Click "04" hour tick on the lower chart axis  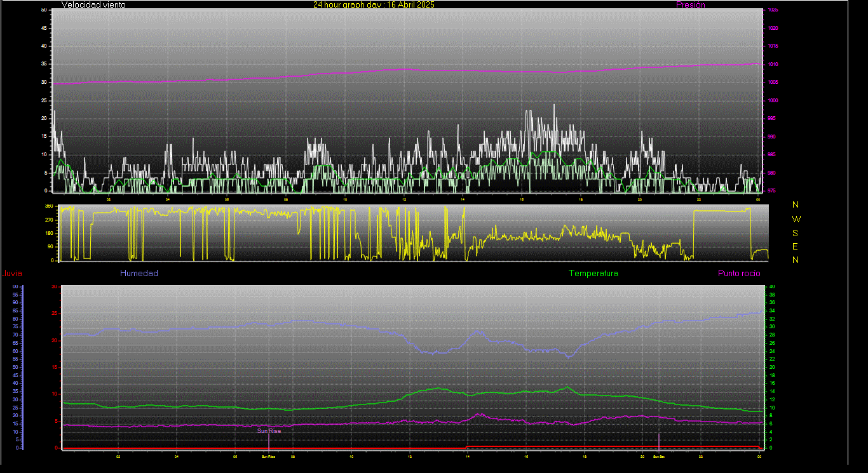click(x=177, y=456)
